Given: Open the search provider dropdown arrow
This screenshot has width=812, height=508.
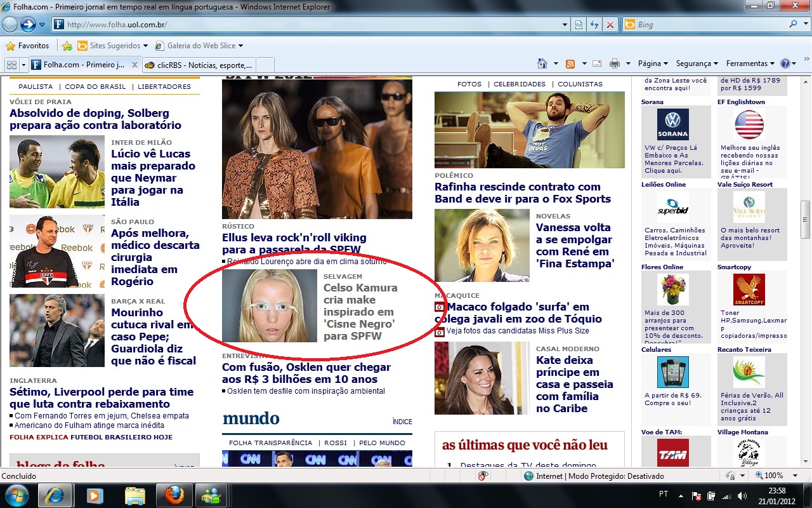Looking at the screenshot, I should pyautogui.click(x=804, y=25).
